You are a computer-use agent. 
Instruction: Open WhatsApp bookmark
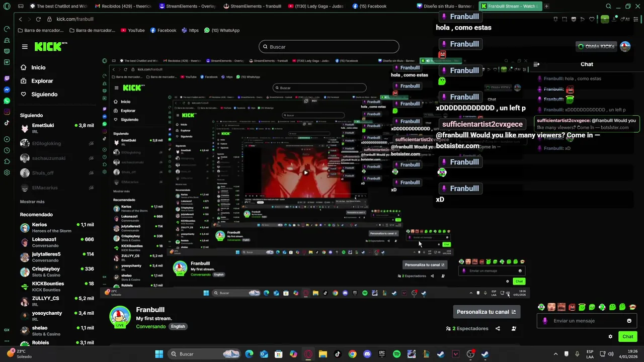(222, 30)
